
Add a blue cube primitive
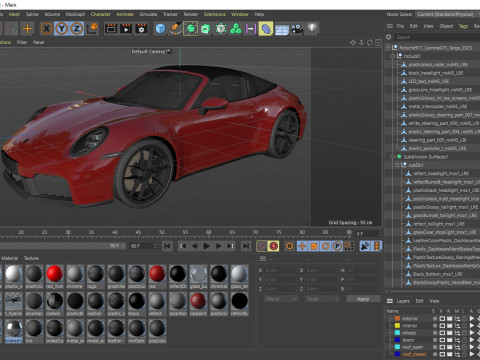point(160,29)
